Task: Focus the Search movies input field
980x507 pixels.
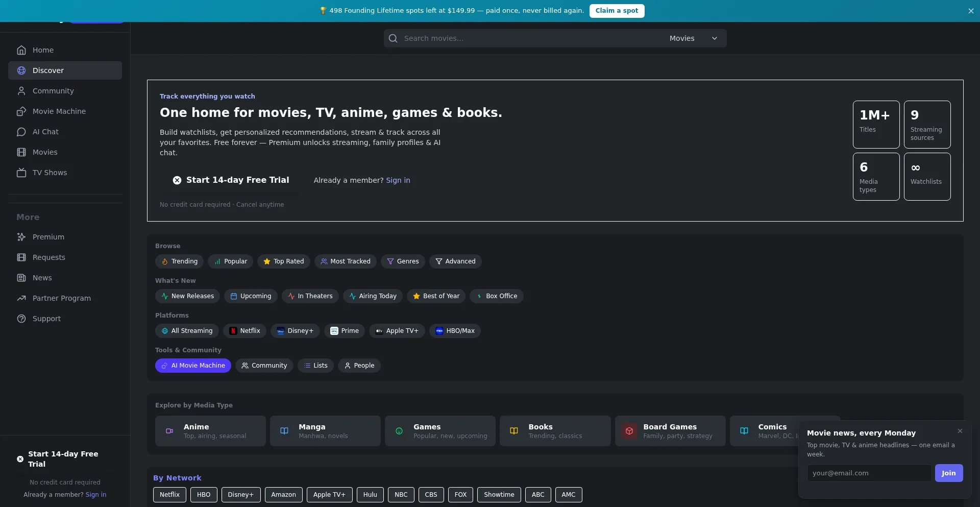Action: tap(531, 38)
